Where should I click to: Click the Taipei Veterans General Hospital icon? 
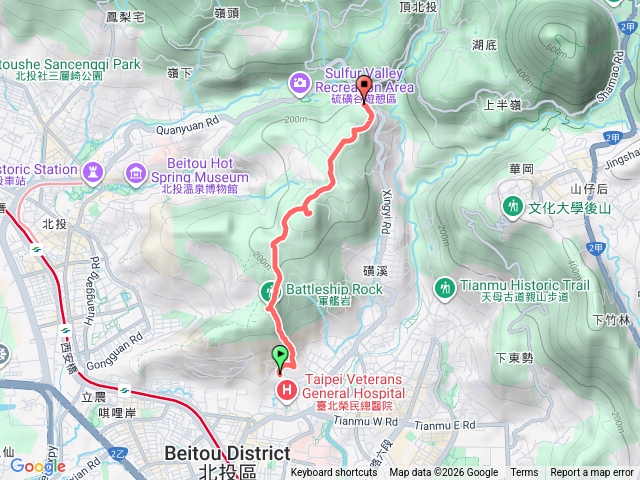287,391
